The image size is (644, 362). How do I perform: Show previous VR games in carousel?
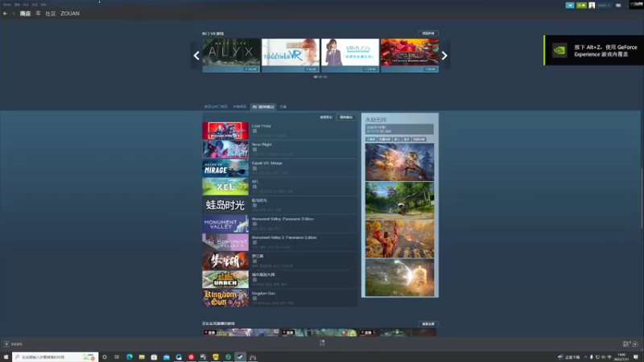[196, 56]
